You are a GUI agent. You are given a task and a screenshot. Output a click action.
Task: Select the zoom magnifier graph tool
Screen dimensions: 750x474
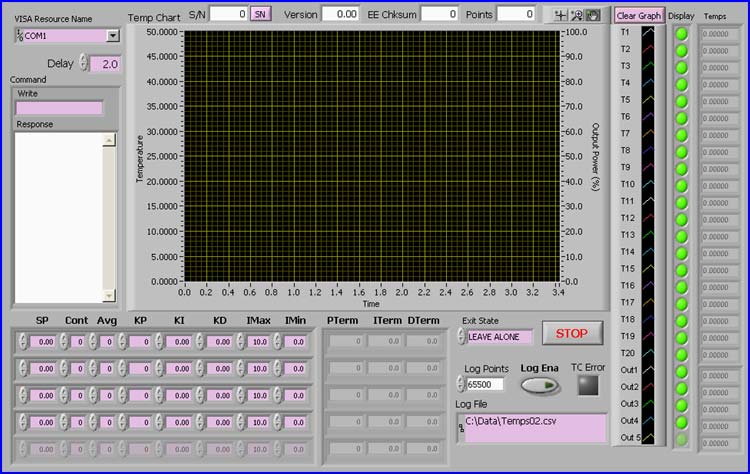tap(578, 15)
